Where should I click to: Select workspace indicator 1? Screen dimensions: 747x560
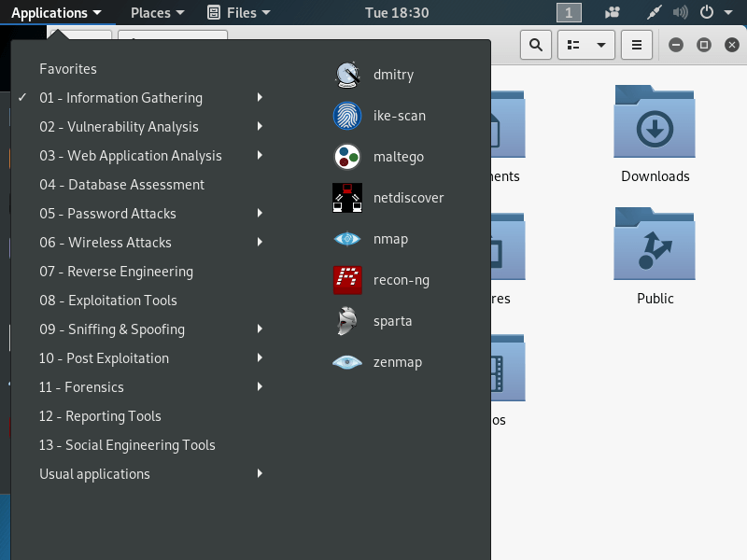pyautogui.click(x=569, y=13)
